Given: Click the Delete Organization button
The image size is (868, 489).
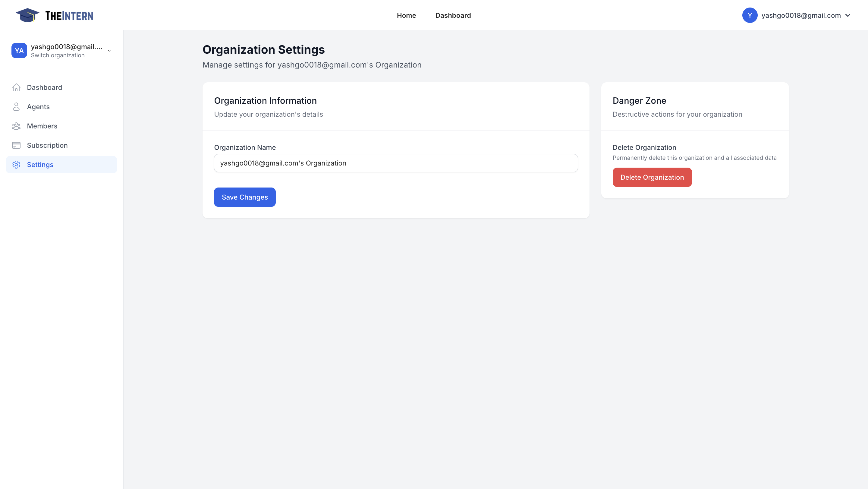Looking at the screenshot, I should pyautogui.click(x=652, y=177).
